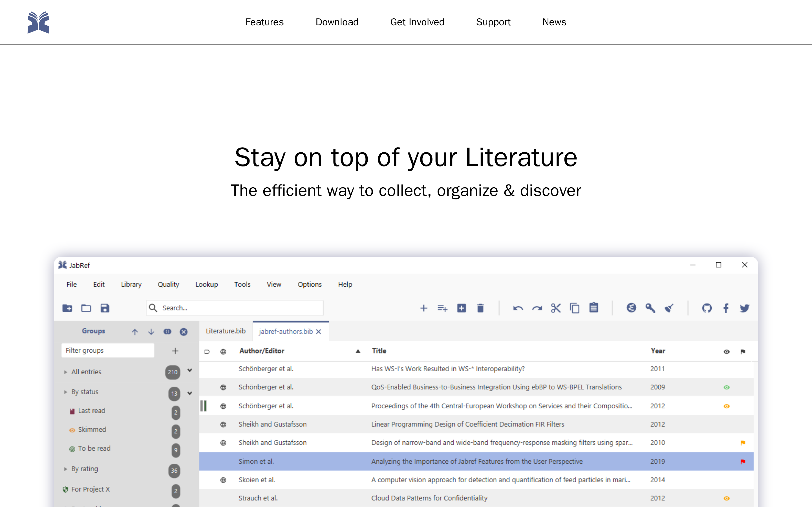Toggle the groups intersection icon
812x507 pixels.
(167, 332)
